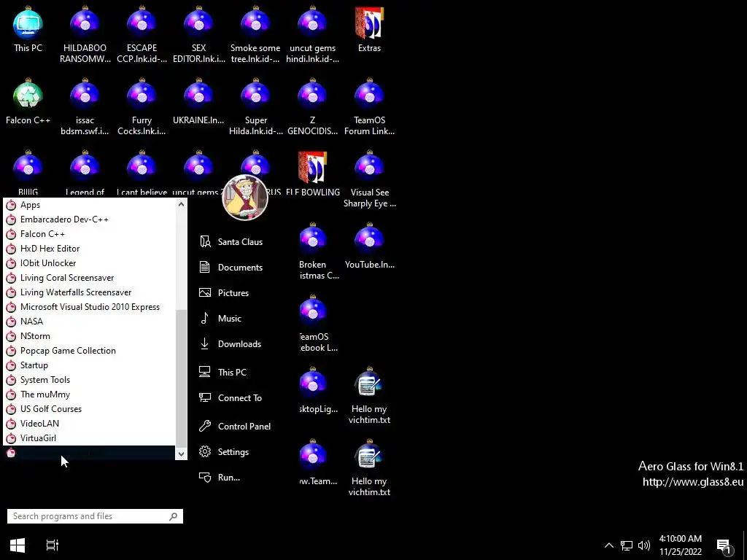The image size is (747, 560).
Task: Show hidden system tray icons
Action: 609,545
